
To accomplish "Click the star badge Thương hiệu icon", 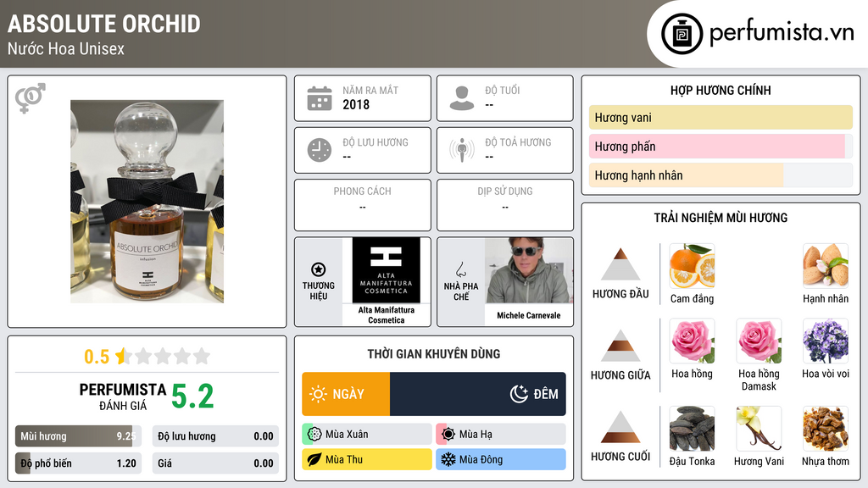I will pos(319,269).
